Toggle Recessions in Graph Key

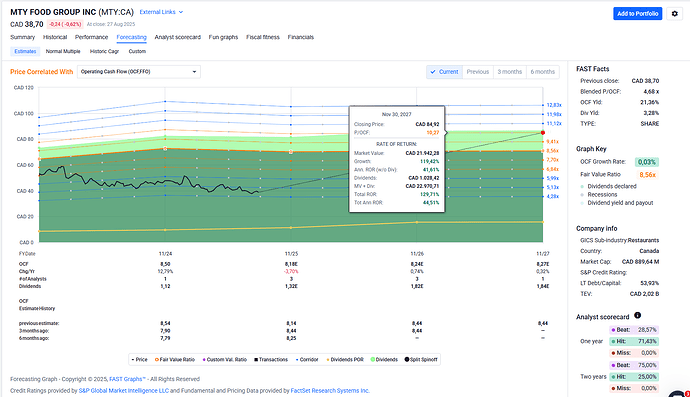pyautogui.click(x=599, y=195)
